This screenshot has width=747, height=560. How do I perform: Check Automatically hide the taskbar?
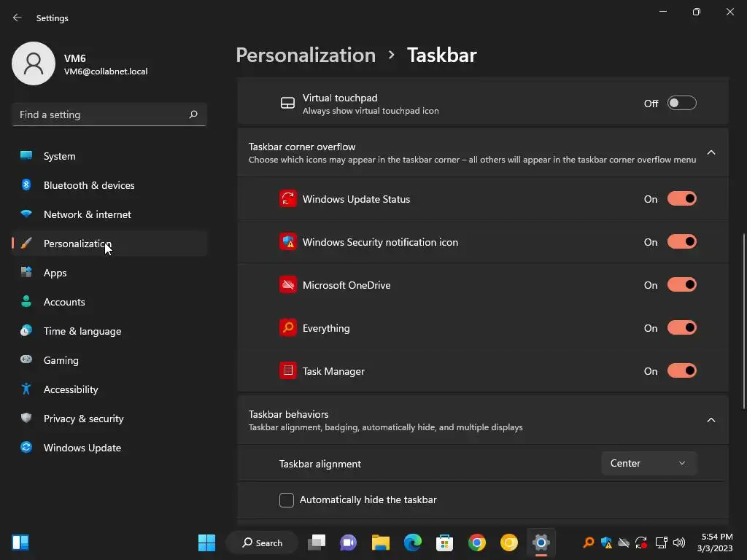pos(286,500)
